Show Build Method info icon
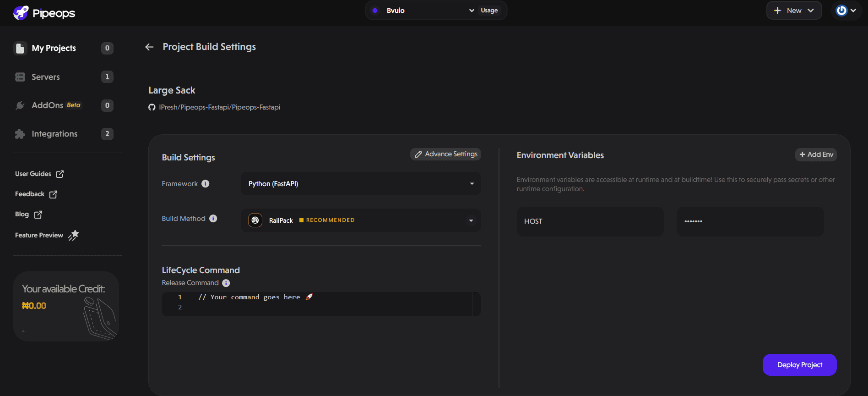 click(x=213, y=219)
